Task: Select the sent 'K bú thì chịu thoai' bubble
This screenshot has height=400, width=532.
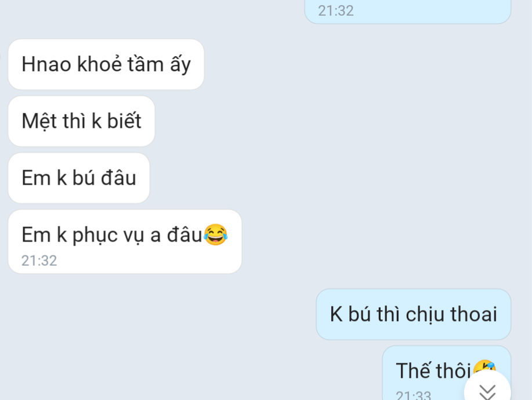Action: coord(414,314)
